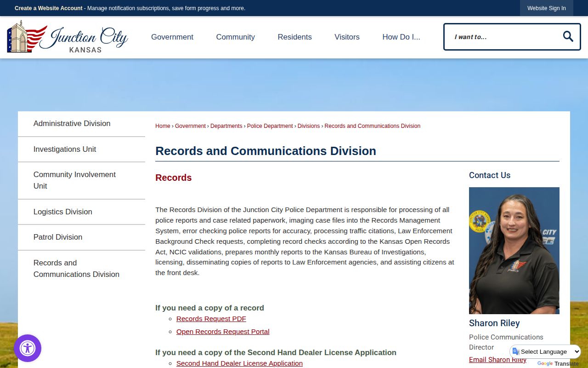Click the Google Translate attribution

(x=558, y=364)
